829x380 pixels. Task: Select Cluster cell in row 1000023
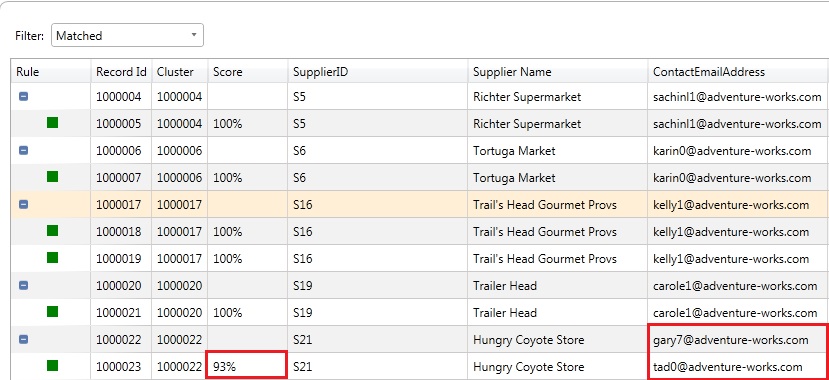pos(180,366)
